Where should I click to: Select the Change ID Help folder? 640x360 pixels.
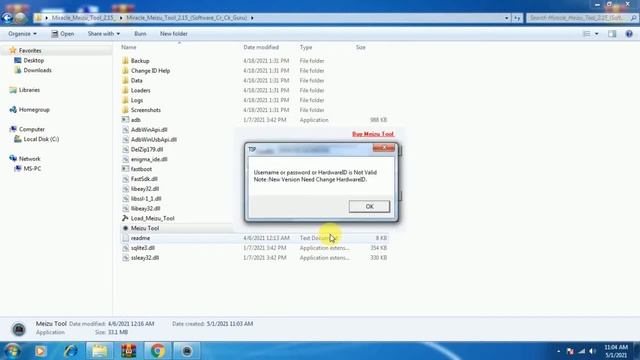point(150,71)
